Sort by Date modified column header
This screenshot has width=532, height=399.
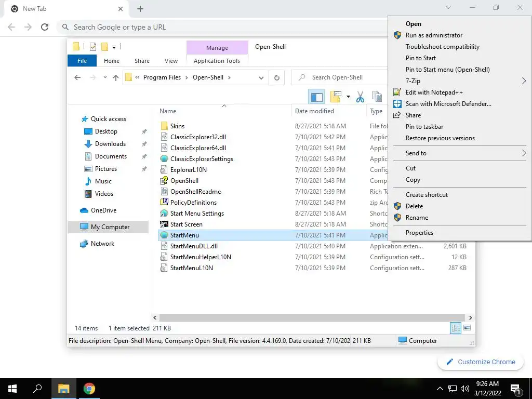[x=329, y=111]
